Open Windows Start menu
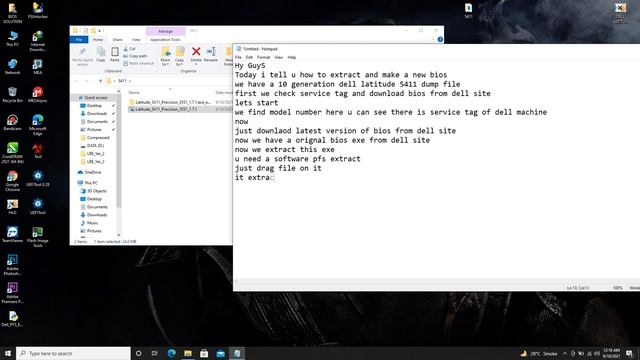 [8, 353]
